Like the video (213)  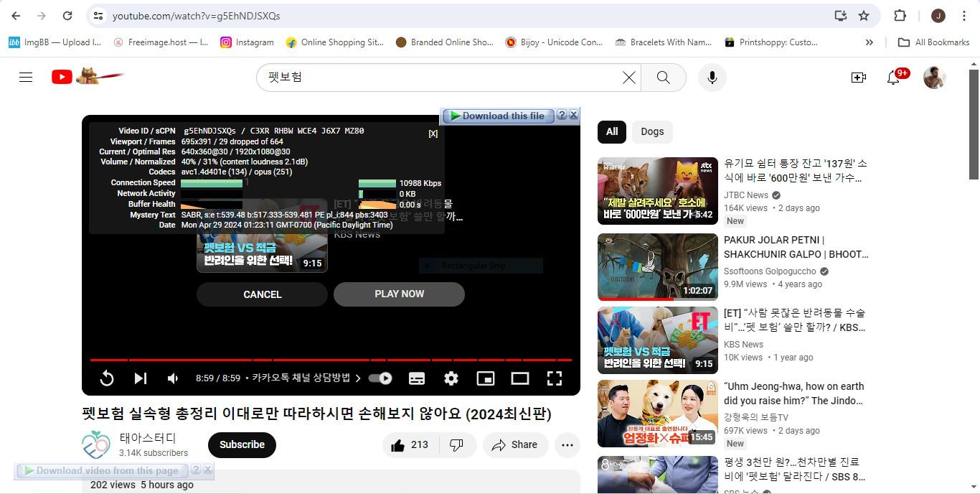click(x=409, y=445)
